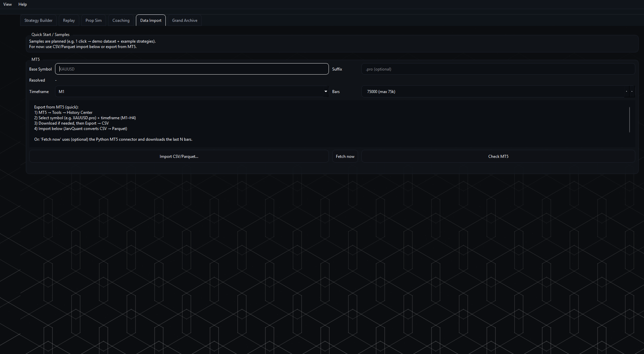This screenshot has height=354, width=644.
Task: Click into the Suffix text field
Action: (498, 69)
